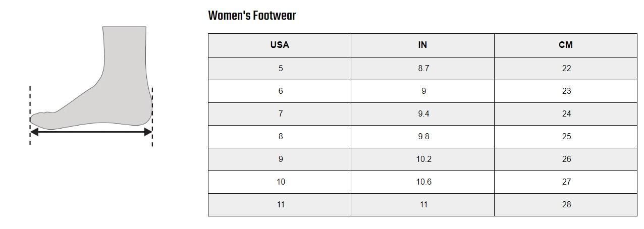
Task: Click the IN column header
Action: point(422,45)
